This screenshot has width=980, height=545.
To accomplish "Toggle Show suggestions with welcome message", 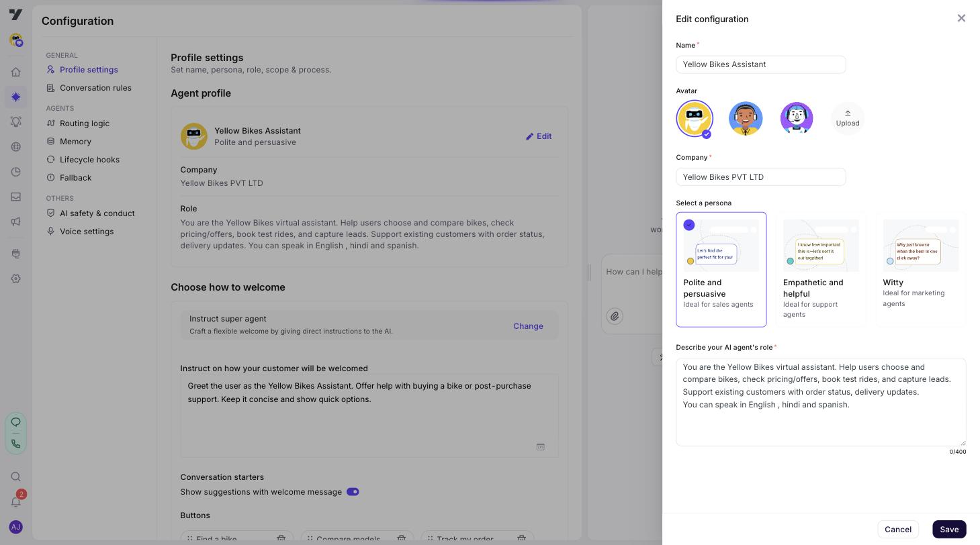I will pyautogui.click(x=353, y=492).
